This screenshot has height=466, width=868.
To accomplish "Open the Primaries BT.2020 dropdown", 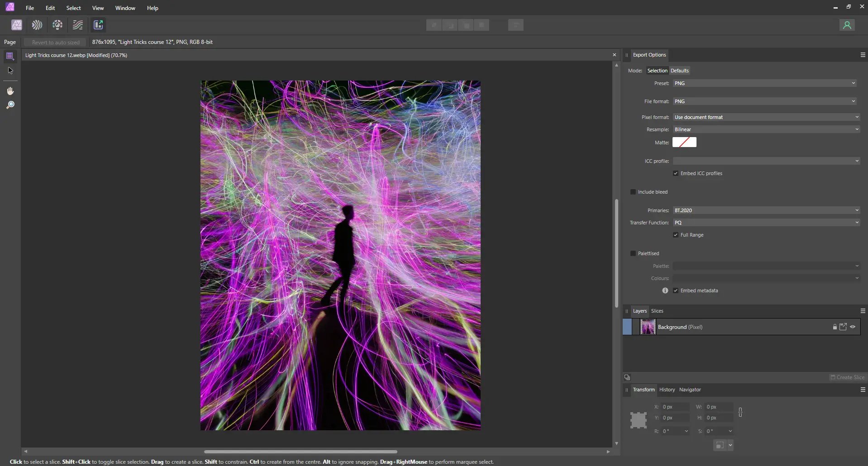I will point(766,210).
